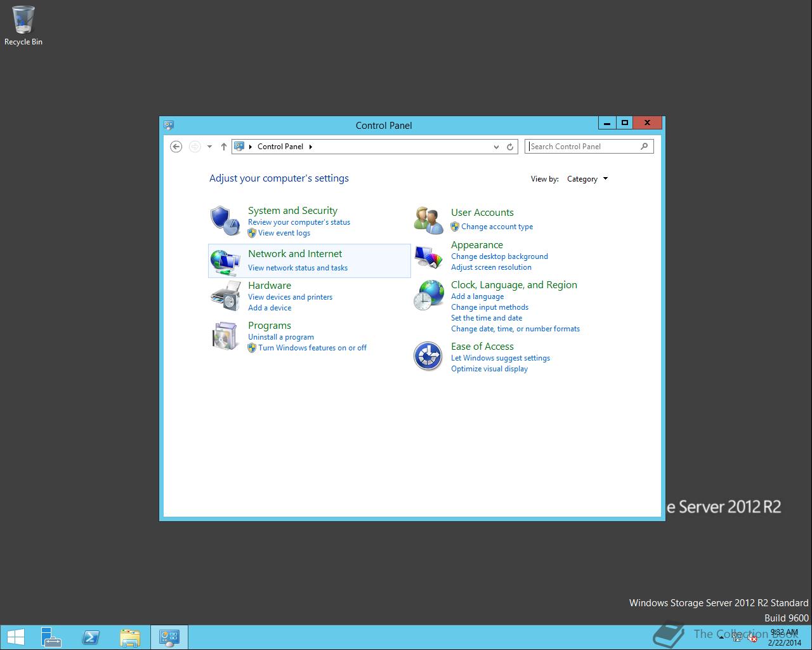Click the Back arrow button
This screenshot has height=650, width=812.
point(176,147)
